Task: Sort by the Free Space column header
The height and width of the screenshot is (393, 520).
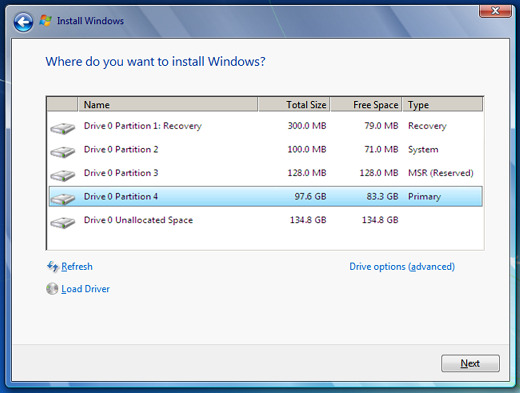Action: pyautogui.click(x=366, y=105)
